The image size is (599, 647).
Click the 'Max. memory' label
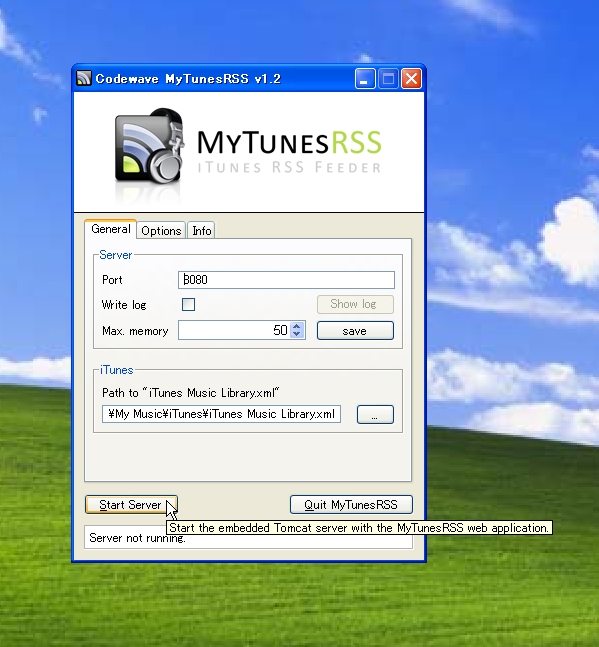tap(135, 331)
